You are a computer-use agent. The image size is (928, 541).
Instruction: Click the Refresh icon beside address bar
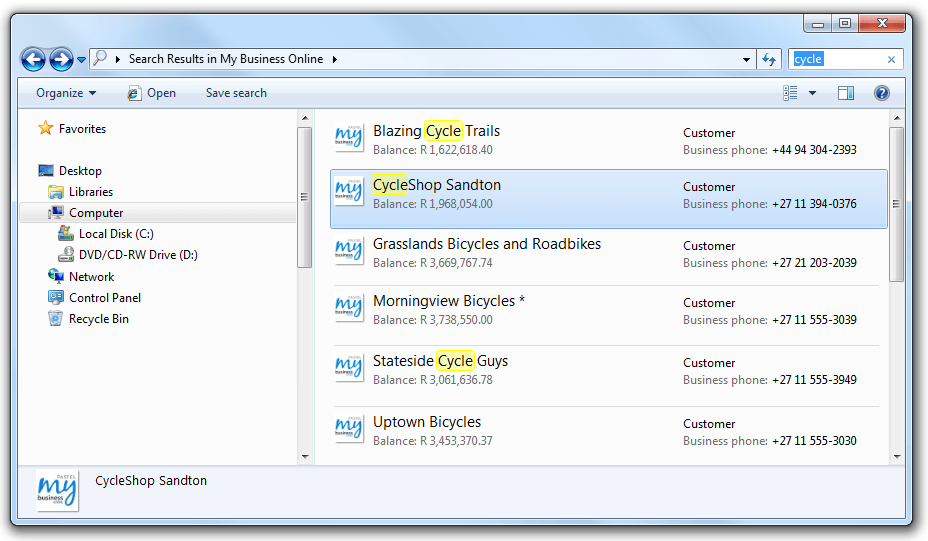769,59
